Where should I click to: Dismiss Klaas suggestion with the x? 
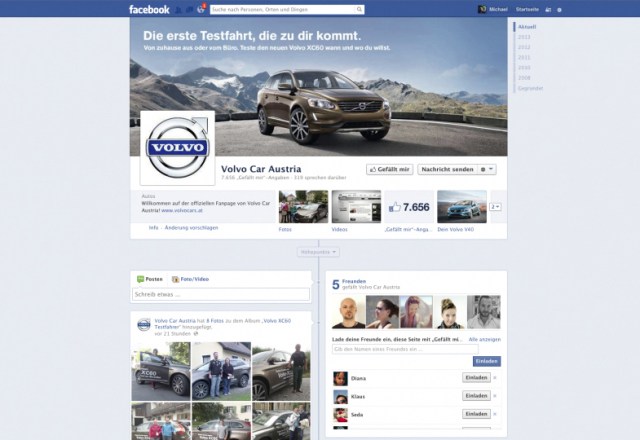coord(495,396)
